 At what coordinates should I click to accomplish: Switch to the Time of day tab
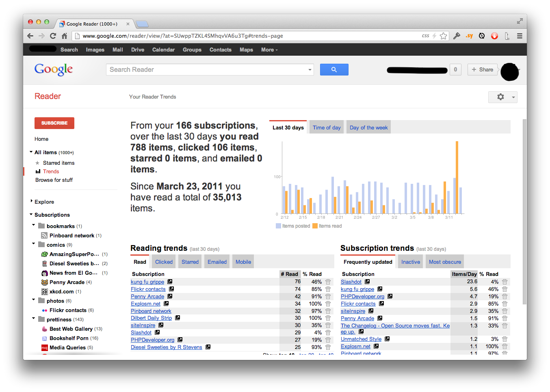click(x=326, y=127)
